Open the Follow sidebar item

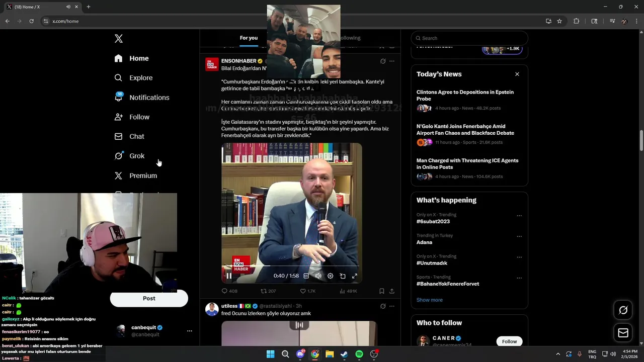(132, 117)
